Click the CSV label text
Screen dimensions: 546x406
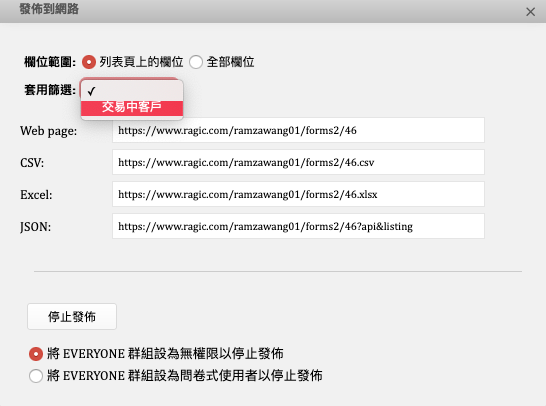click(x=32, y=163)
